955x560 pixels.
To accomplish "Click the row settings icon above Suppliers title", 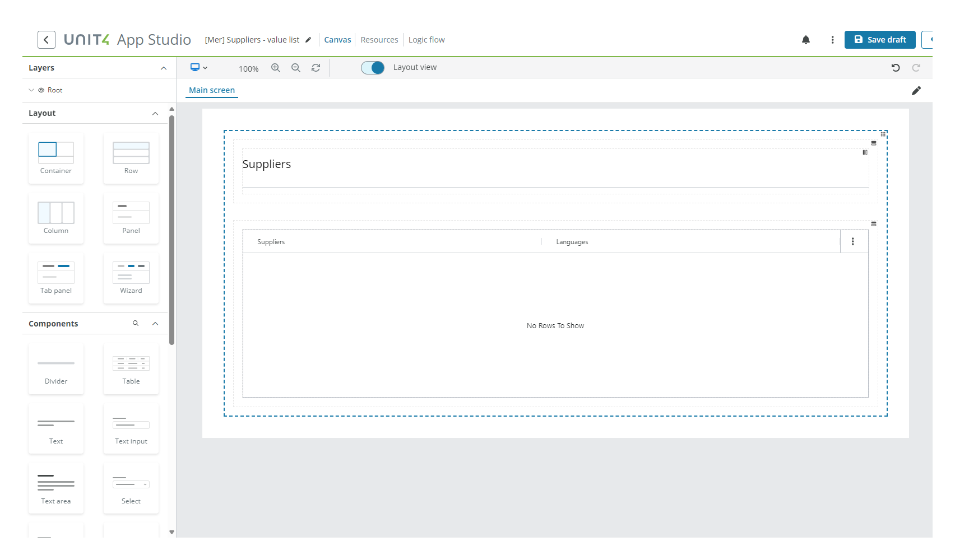I will (873, 143).
